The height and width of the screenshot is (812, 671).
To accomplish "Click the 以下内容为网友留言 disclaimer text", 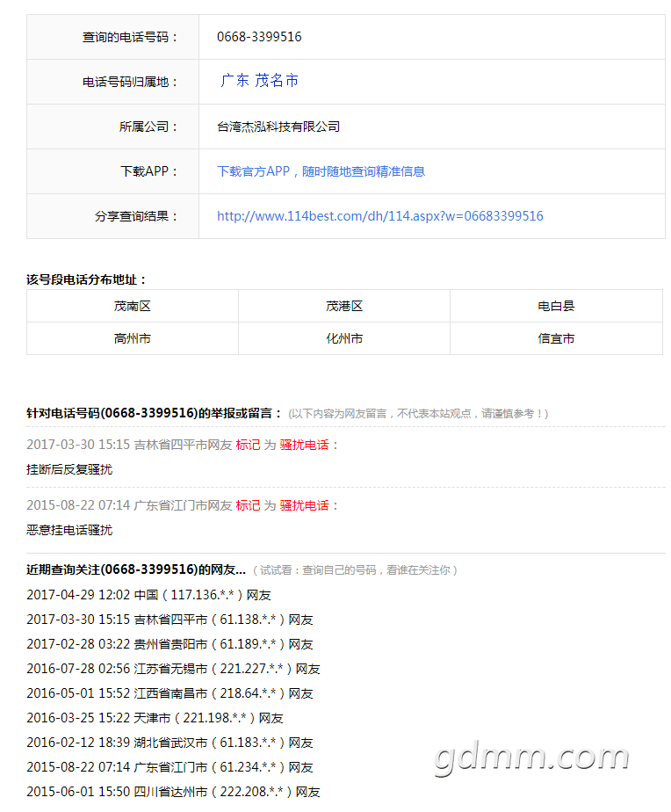I will click(x=418, y=414).
